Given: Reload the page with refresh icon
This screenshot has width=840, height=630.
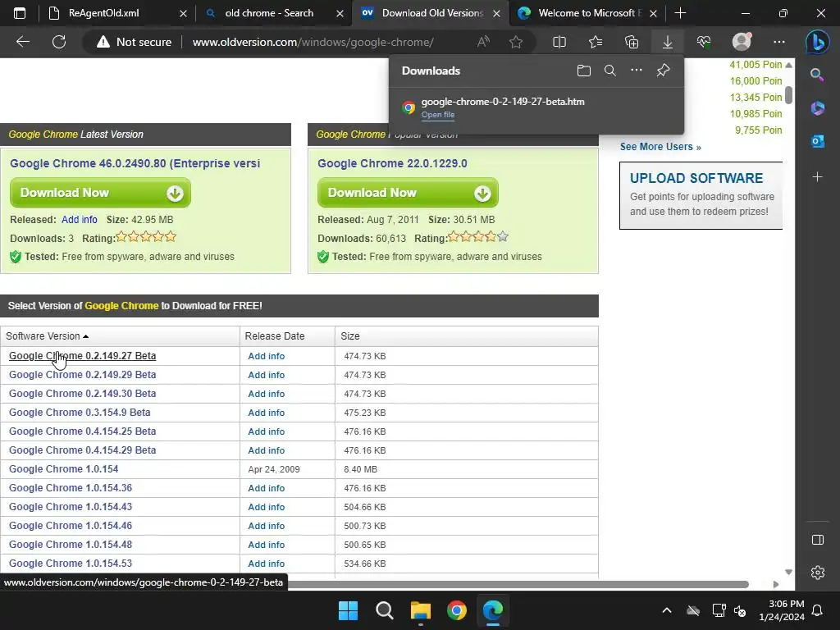Looking at the screenshot, I should pyautogui.click(x=59, y=42).
